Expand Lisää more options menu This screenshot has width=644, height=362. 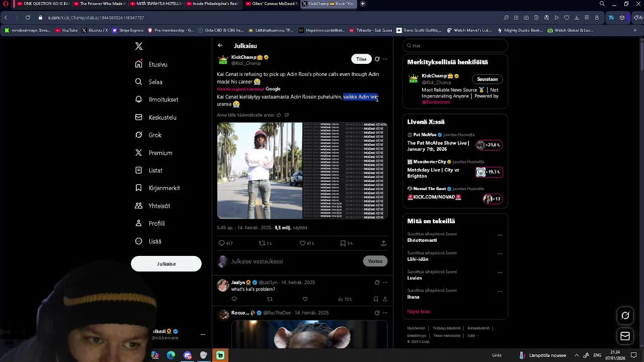148,241
